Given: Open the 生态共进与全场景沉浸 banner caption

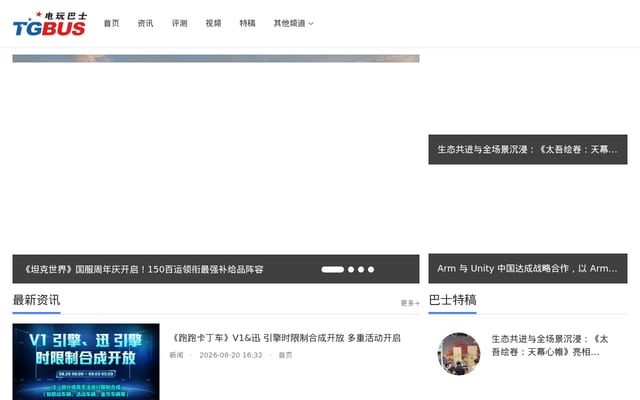Looking at the screenshot, I should (528, 149).
